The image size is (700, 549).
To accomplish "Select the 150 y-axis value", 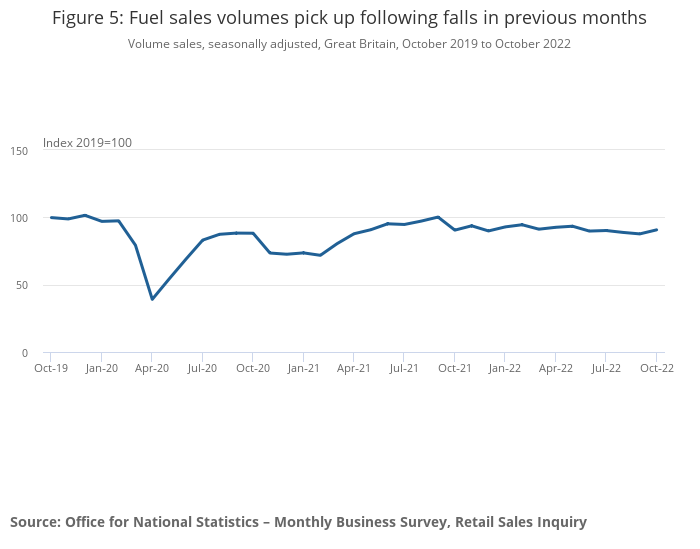I will tap(19, 150).
